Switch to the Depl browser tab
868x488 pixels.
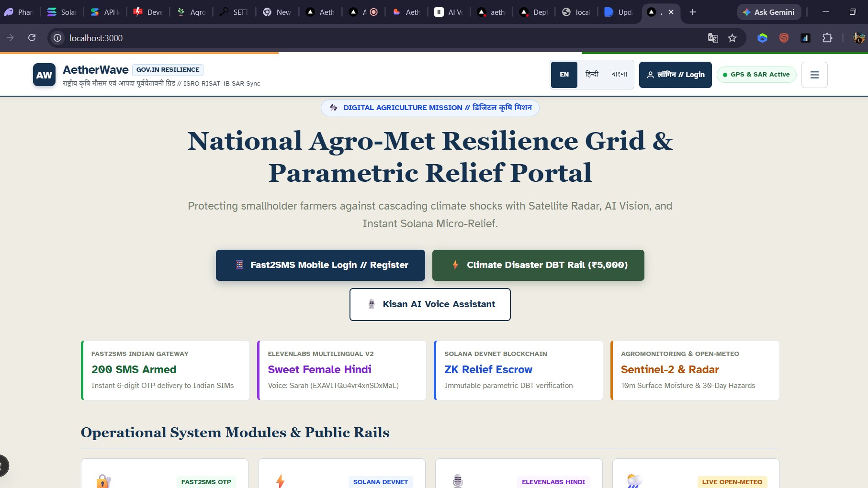(x=534, y=12)
